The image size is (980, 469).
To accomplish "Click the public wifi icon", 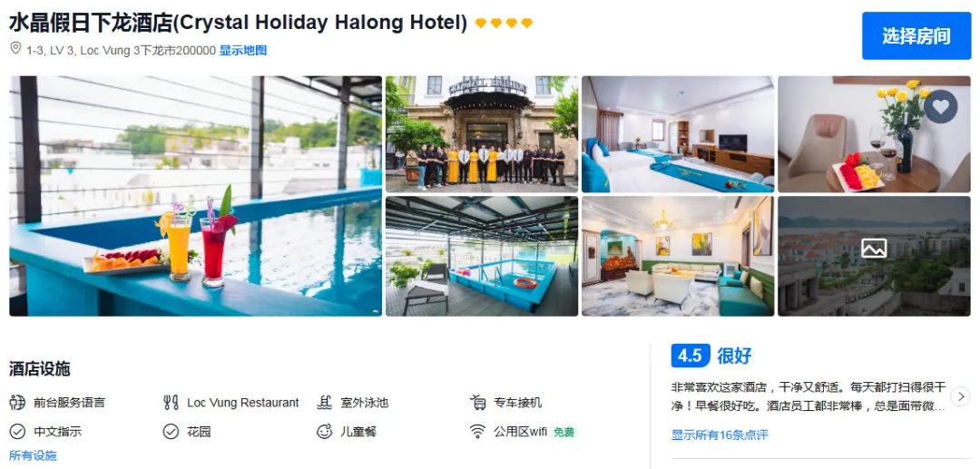I will click(x=477, y=432).
